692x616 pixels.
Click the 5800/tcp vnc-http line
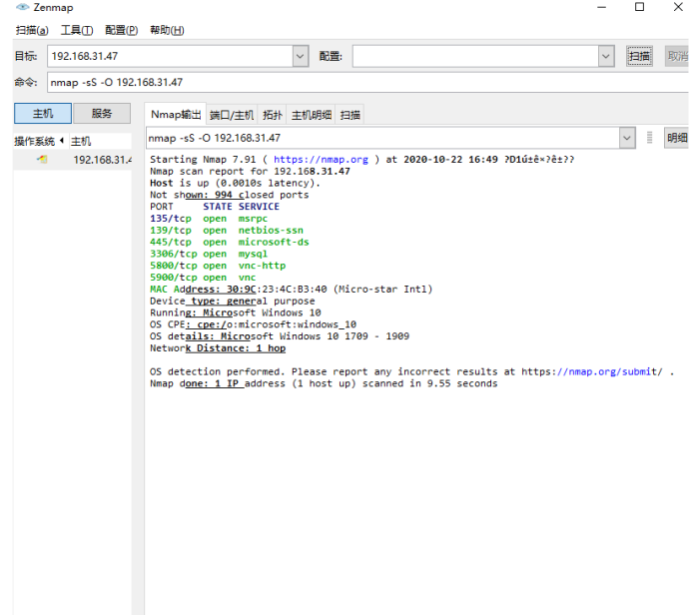pos(218,266)
